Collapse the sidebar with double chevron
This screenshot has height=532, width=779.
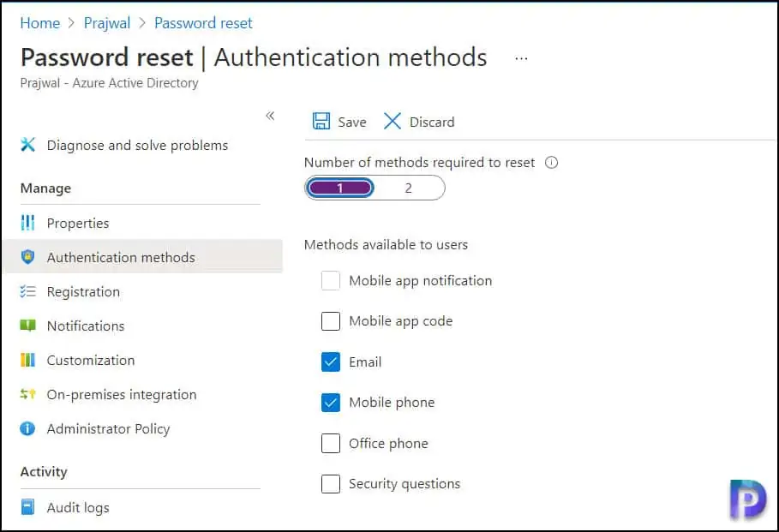270,116
